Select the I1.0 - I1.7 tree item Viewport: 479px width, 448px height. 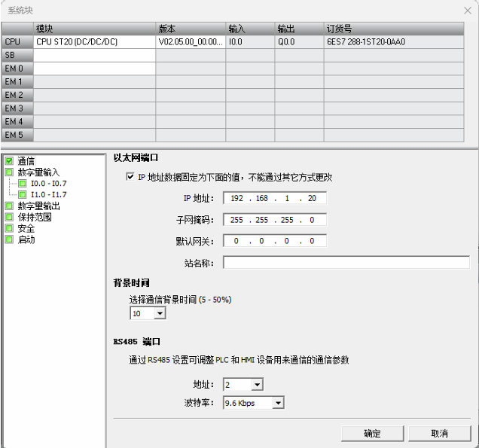point(48,194)
